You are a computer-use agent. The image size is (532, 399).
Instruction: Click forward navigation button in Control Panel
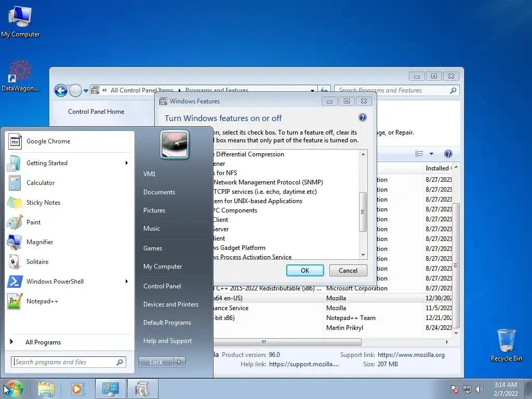[x=75, y=90]
